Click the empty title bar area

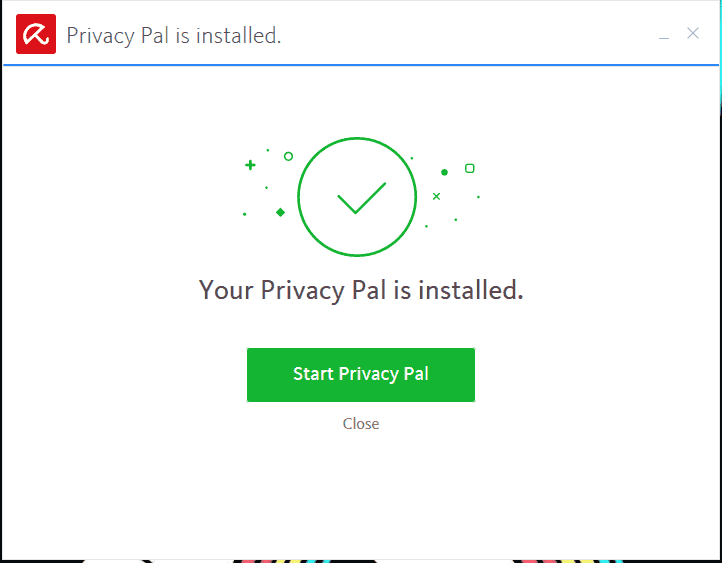(470, 35)
